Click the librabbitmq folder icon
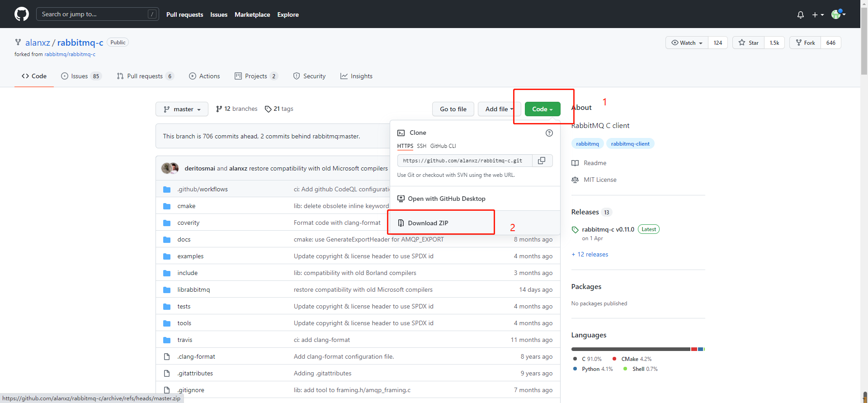The image size is (868, 403). [167, 290]
